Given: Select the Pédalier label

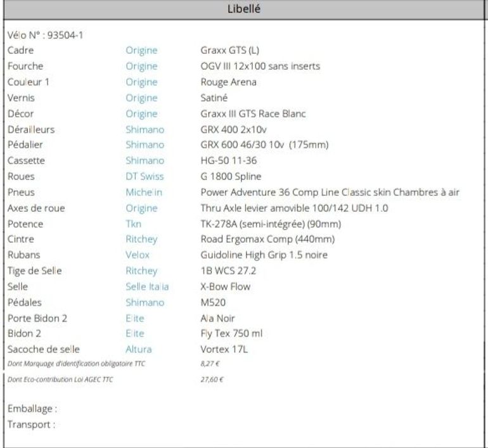Looking at the screenshot, I should (25, 144).
